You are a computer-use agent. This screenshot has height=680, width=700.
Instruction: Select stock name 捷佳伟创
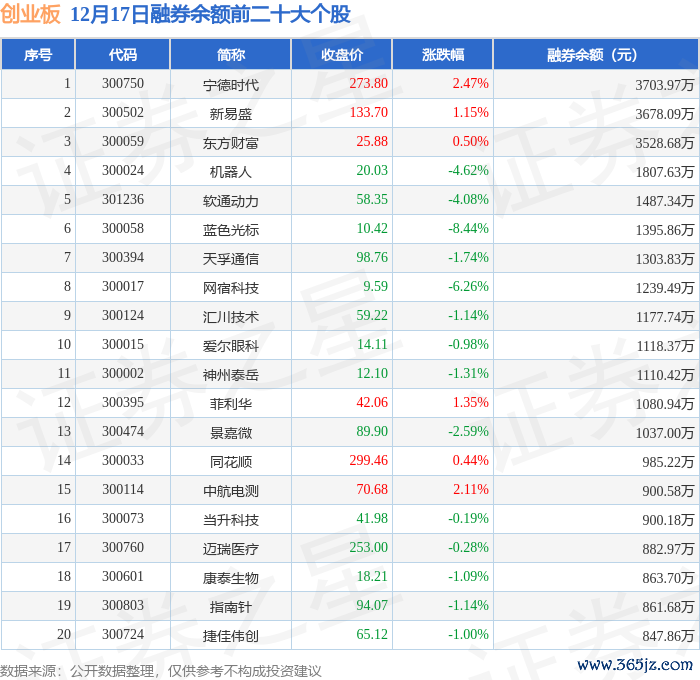[x=230, y=636]
